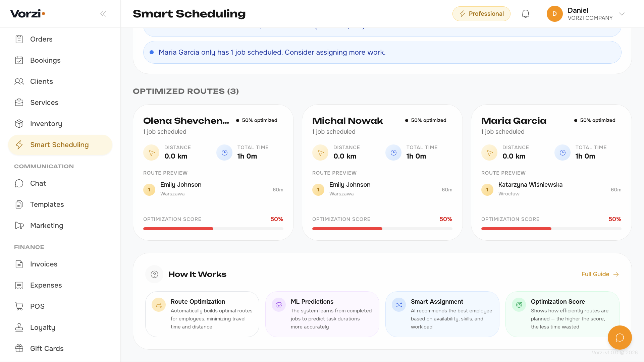Click the Smart Assignment shuffle icon
Image resolution: width=644 pixels, height=362 pixels.
point(399,305)
